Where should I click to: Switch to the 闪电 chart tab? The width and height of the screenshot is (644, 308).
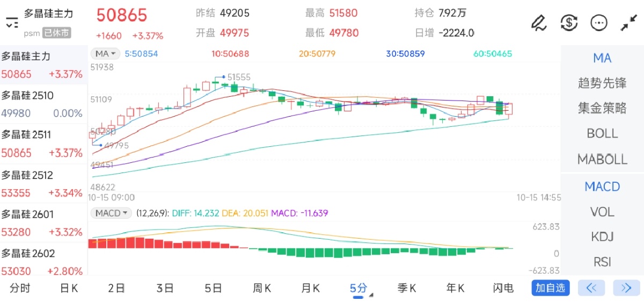(x=503, y=288)
